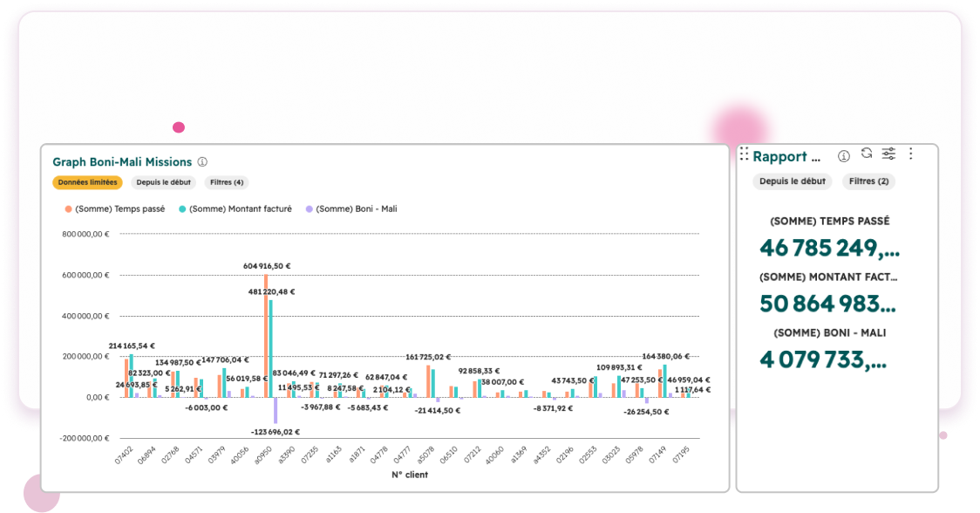Select the 604 916,50 € data label
The width and height of the screenshot is (980, 513).
tap(267, 266)
